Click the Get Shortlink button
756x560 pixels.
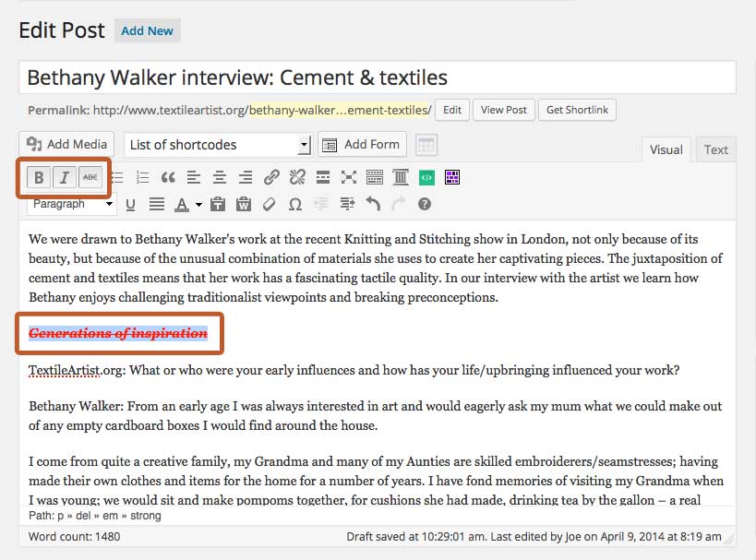tap(577, 110)
